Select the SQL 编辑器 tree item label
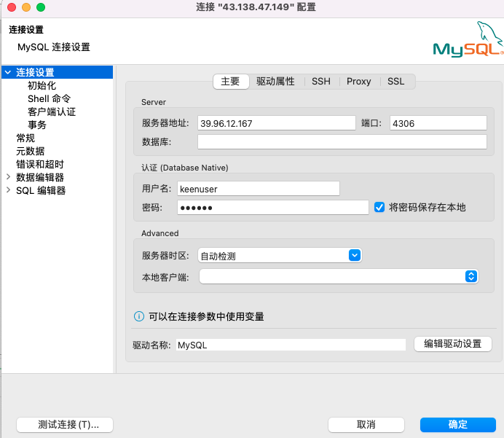504x438 pixels. click(x=41, y=190)
